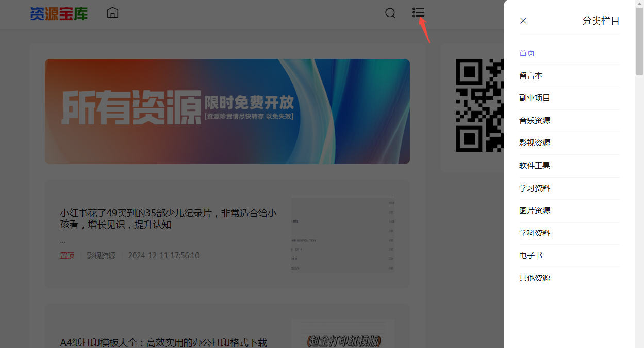644x348 pixels.
Task: Open the A4纸打印模板大全 article title
Action: tap(163, 342)
